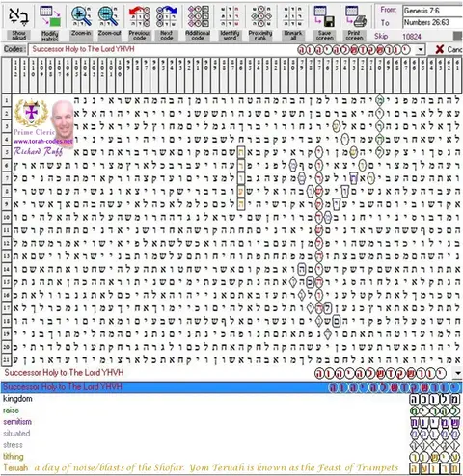Click the Skip value 10824
463x476 pixels.
[412, 37]
